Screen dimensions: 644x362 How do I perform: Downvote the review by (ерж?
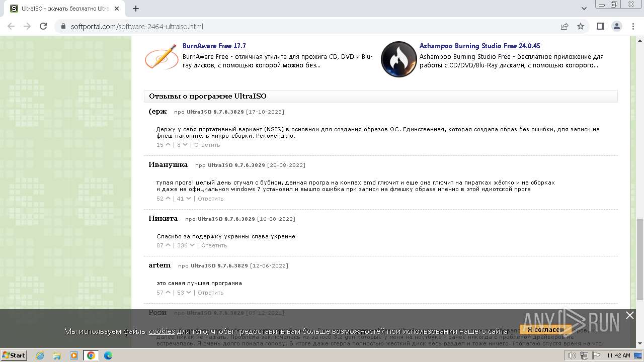click(185, 145)
